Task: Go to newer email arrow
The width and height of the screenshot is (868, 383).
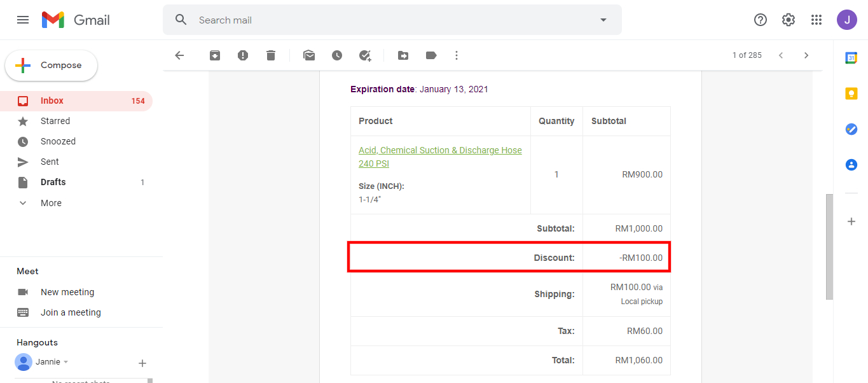Action: click(x=781, y=55)
